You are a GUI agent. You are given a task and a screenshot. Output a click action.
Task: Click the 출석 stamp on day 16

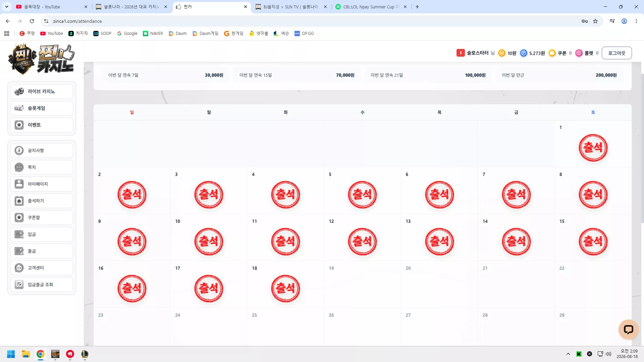(x=132, y=289)
